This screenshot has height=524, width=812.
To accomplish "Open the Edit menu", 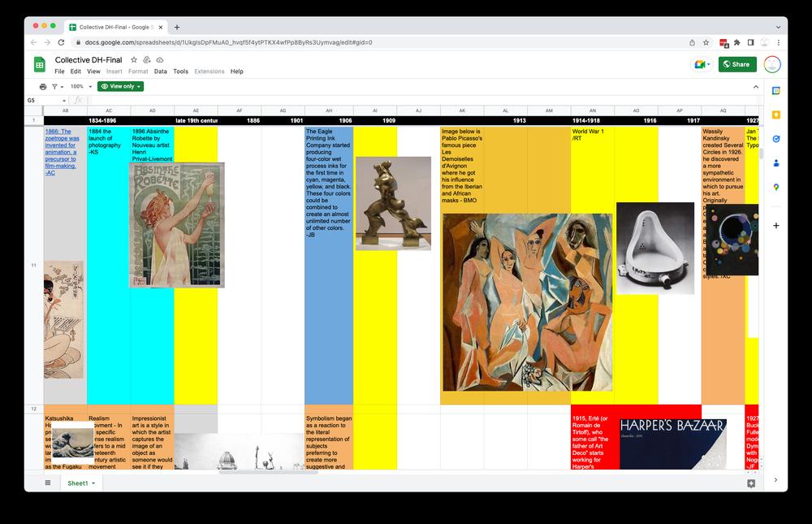I will coord(76,71).
